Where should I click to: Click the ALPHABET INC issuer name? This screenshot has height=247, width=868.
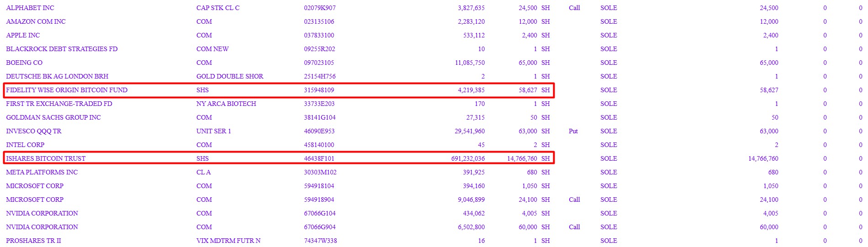pos(30,8)
